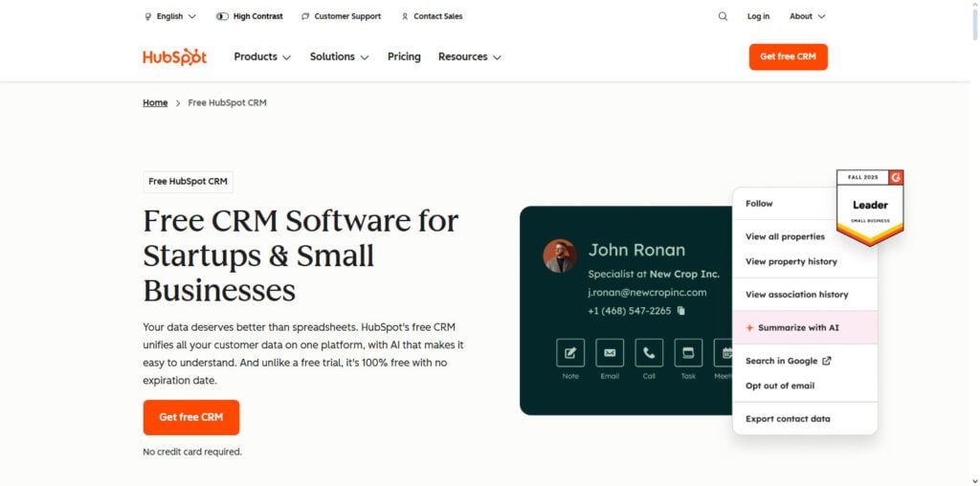The width and height of the screenshot is (980, 486).
Task: Click the John Ronan name
Action: [636, 250]
